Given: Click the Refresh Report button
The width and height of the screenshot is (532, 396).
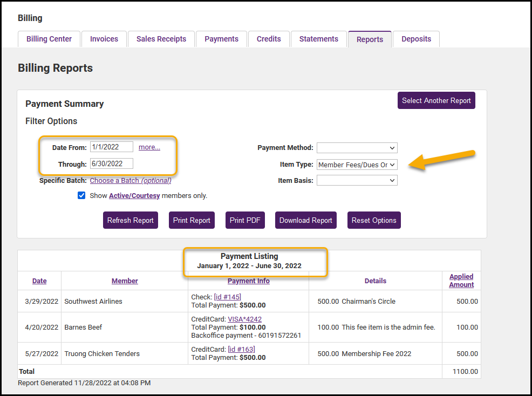Looking at the screenshot, I should (131, 220).
